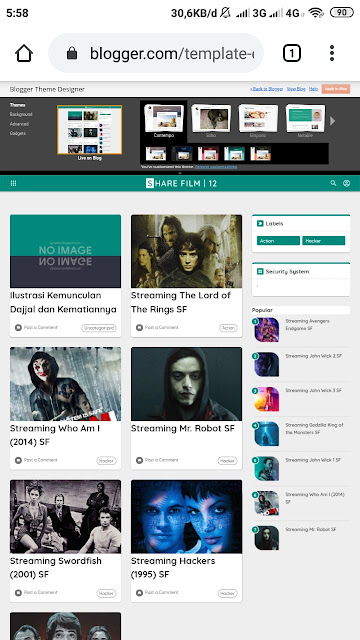Click the Apply to Blog button
Viewport: 360px width, 640px height.
click(x=336, y=89)
